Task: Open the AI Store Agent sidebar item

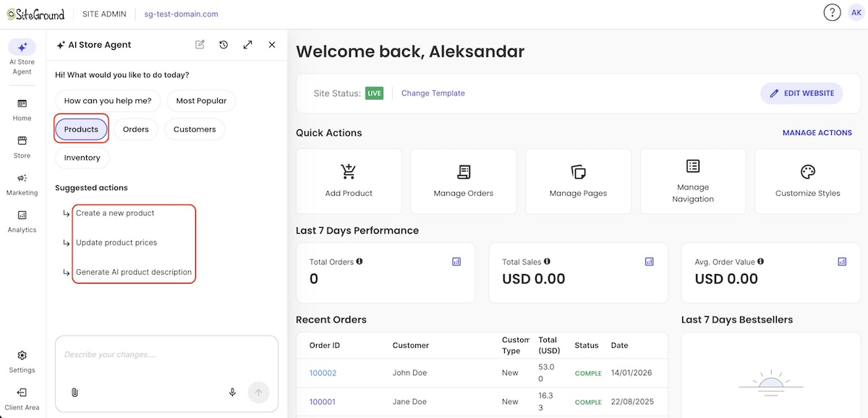Action: tap(22, 56)
